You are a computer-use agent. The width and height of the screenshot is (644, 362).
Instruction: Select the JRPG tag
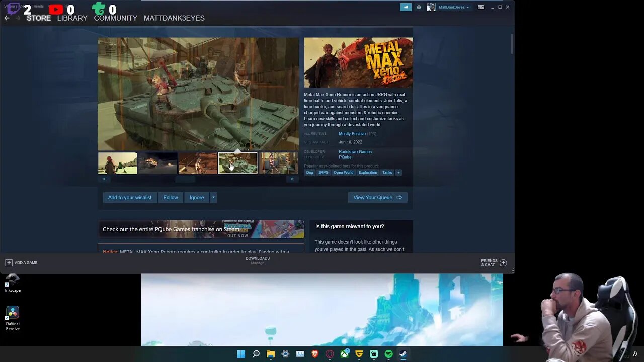pos(323,172)
